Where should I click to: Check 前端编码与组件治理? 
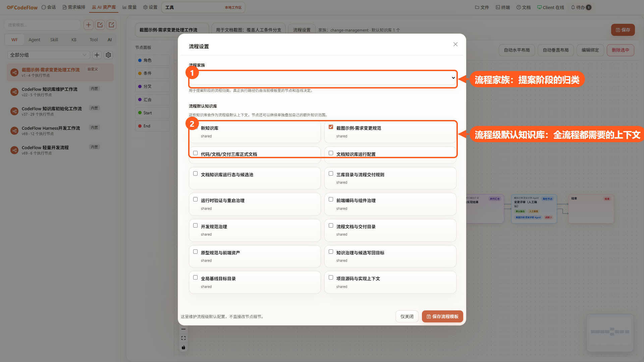(331, 199)
